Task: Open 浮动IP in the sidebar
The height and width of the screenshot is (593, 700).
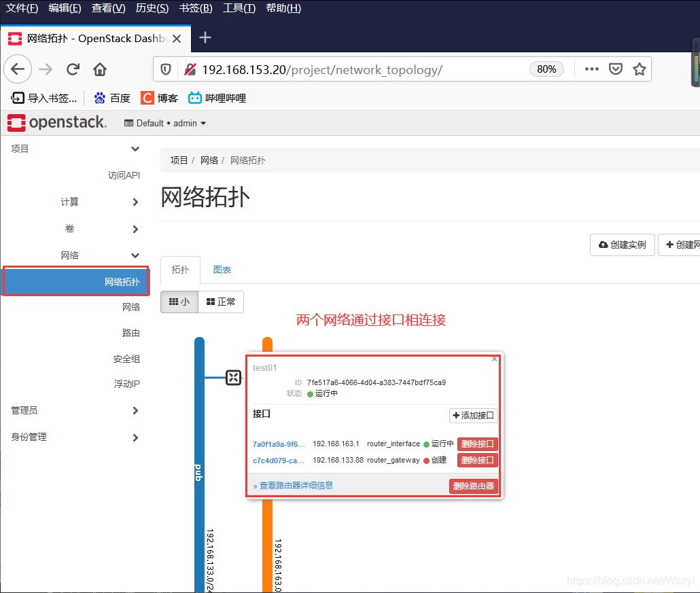Action: pos(127,384)
